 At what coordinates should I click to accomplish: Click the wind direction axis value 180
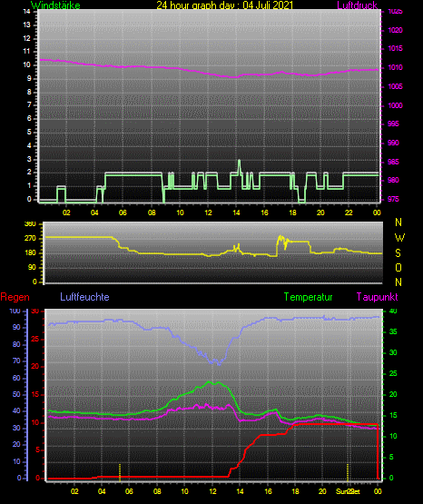[x=30, y=253]
